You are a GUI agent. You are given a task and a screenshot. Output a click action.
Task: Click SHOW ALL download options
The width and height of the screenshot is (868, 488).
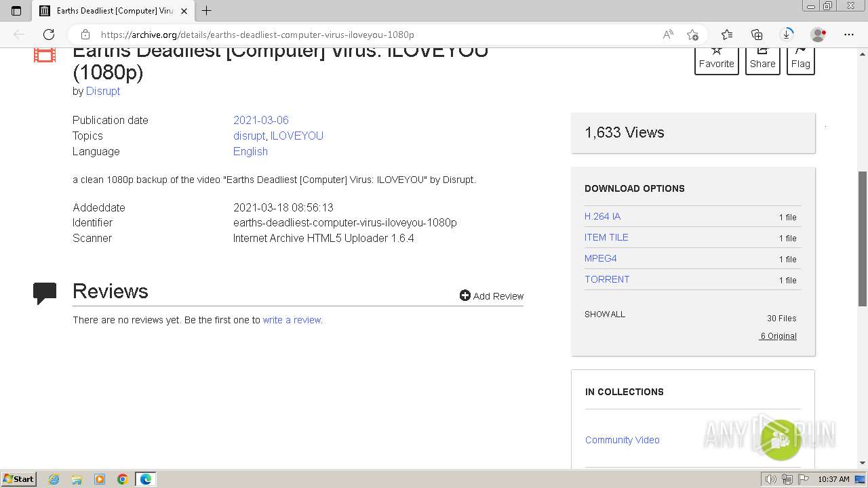point(605,314)
